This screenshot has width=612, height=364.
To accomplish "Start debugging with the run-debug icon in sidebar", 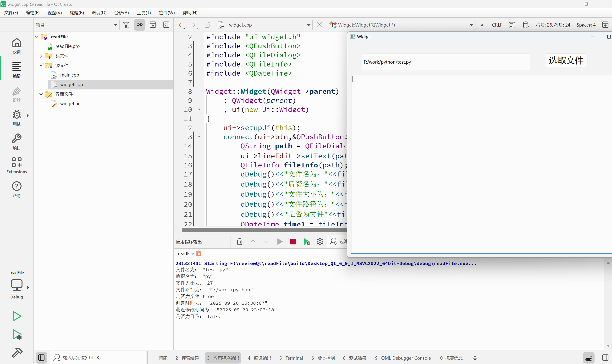I will click(17, 335).
